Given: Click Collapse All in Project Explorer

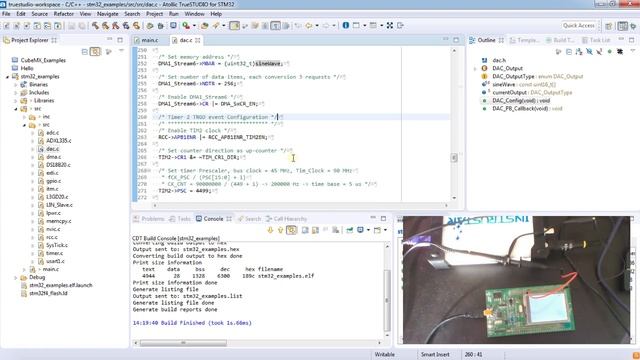Looking at the screenshot, I should click(x=84, y=52).
